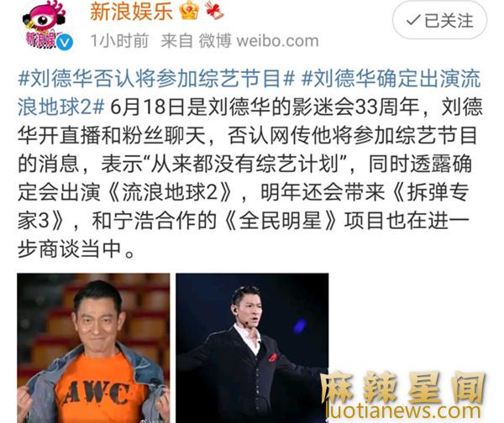Open the photo with orange AWC shirt
The image size is (504, 423).
[x=93, y=348]
